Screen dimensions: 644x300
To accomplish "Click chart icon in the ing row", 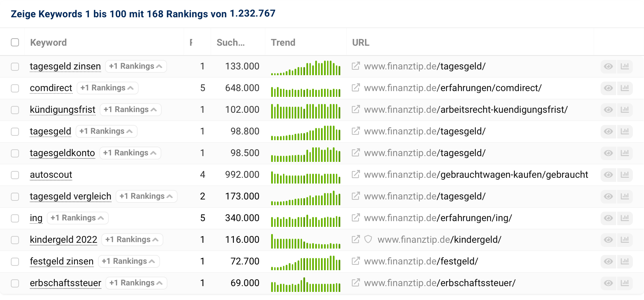I will coord(625,218).
